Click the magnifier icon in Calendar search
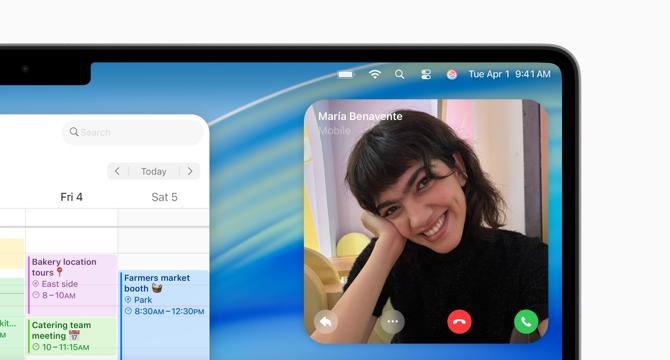 click(x=74, y=132)
